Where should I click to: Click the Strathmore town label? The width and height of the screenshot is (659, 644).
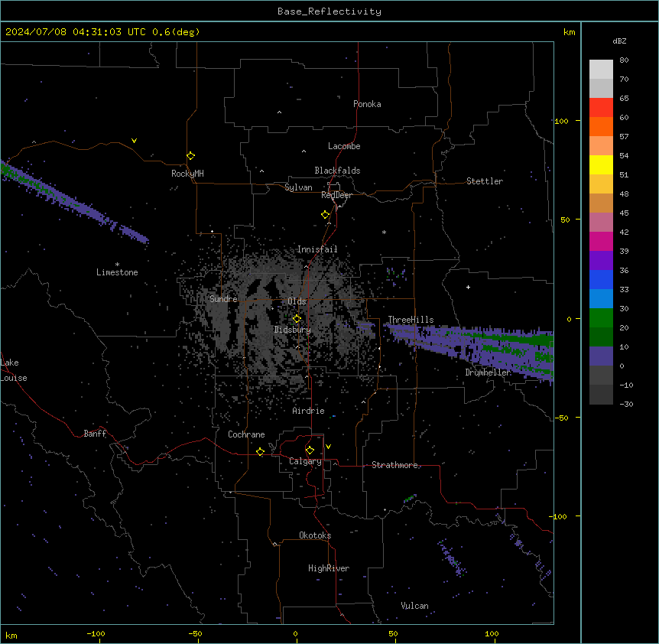click(x=394, y=465)
